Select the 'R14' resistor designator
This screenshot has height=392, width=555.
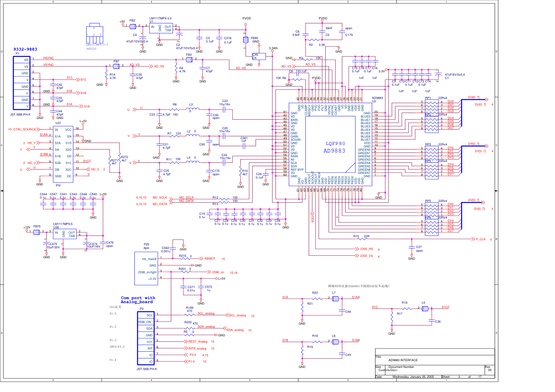[113, 74]
